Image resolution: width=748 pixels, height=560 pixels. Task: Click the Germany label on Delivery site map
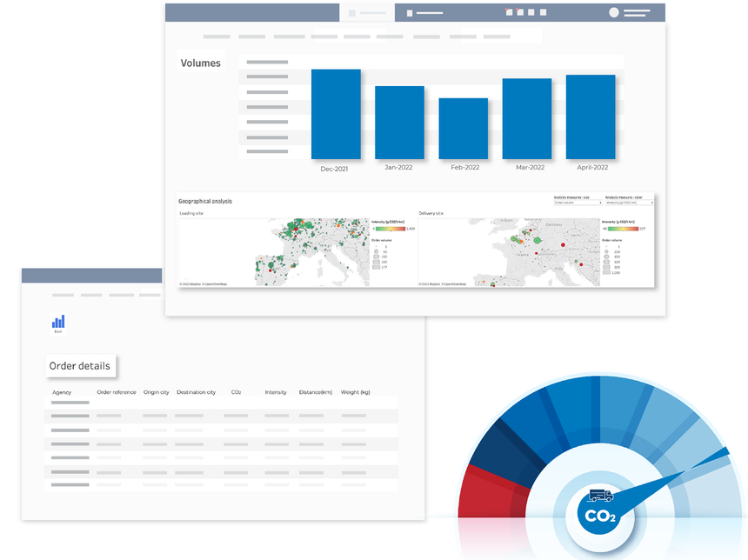554,224
